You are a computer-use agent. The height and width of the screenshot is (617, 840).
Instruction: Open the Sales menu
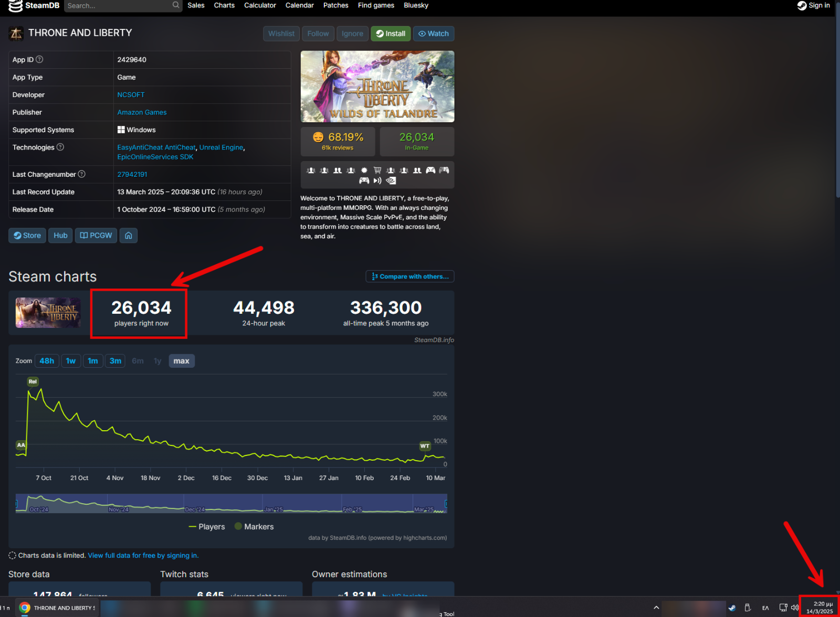click(196, 5)
